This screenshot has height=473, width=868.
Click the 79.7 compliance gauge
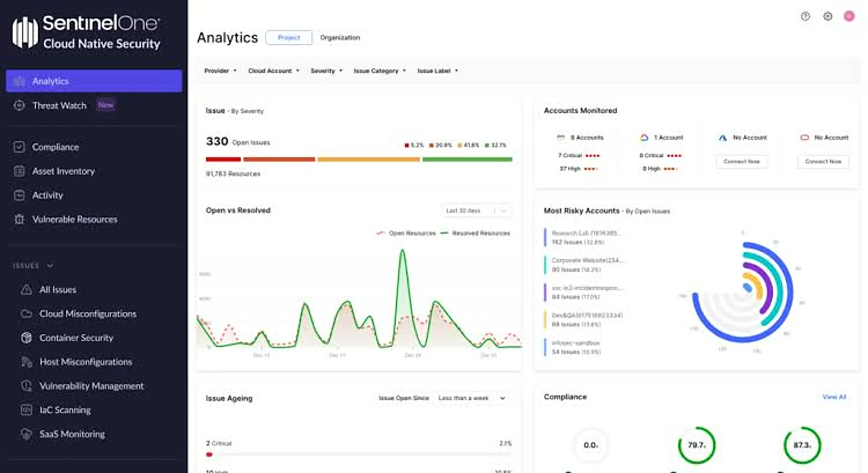pos(697,445)
